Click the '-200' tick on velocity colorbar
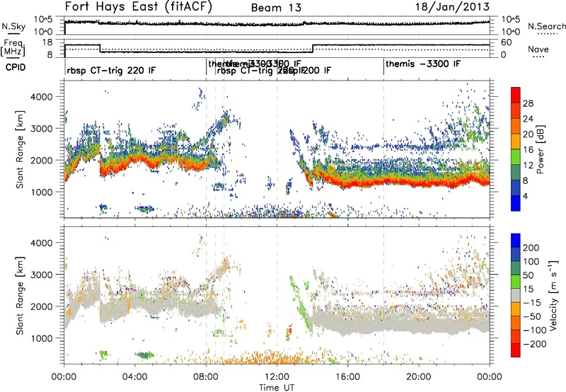Screen dimensions: 566x392 coord(534,344)
